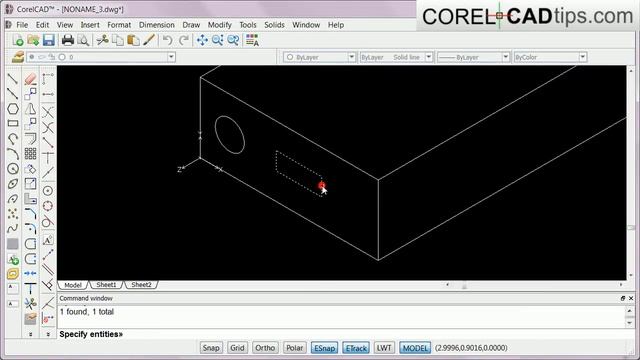The width and height of the screenshot is (640, 360).
Task: Click the Zoom Previous icon
Action: [x=233, y=40]
